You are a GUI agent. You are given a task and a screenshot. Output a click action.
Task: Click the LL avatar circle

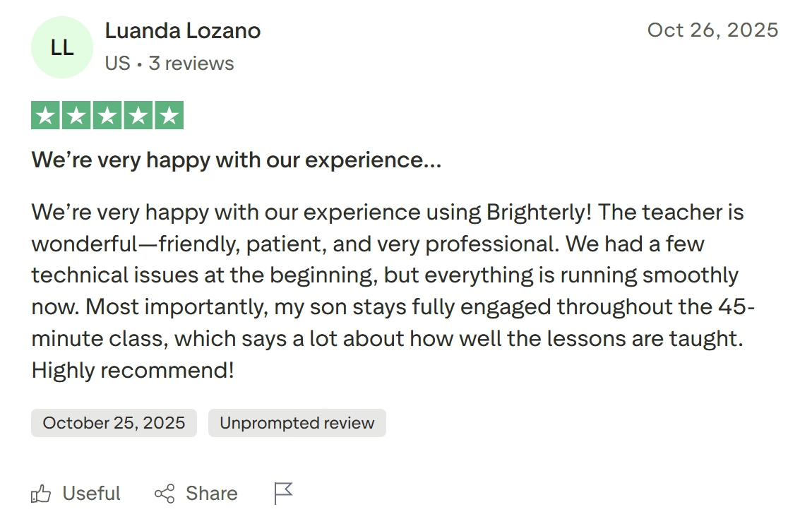point(62,47)
